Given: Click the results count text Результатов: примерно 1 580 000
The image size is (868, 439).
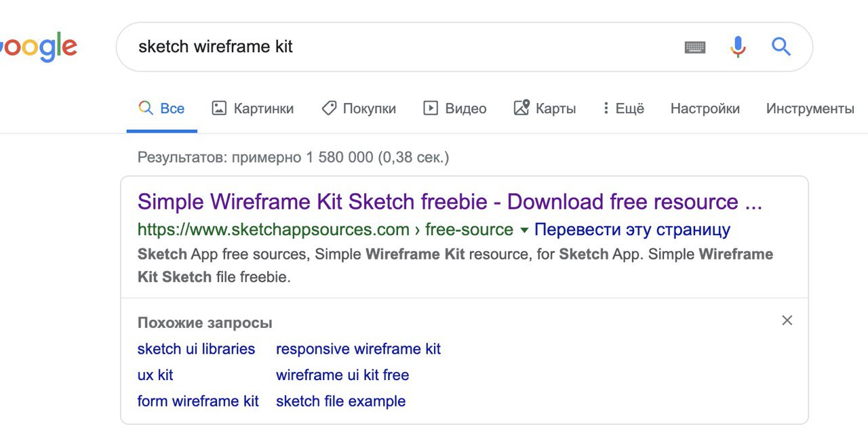Looking at the screenshot, I should click(293, 157).
